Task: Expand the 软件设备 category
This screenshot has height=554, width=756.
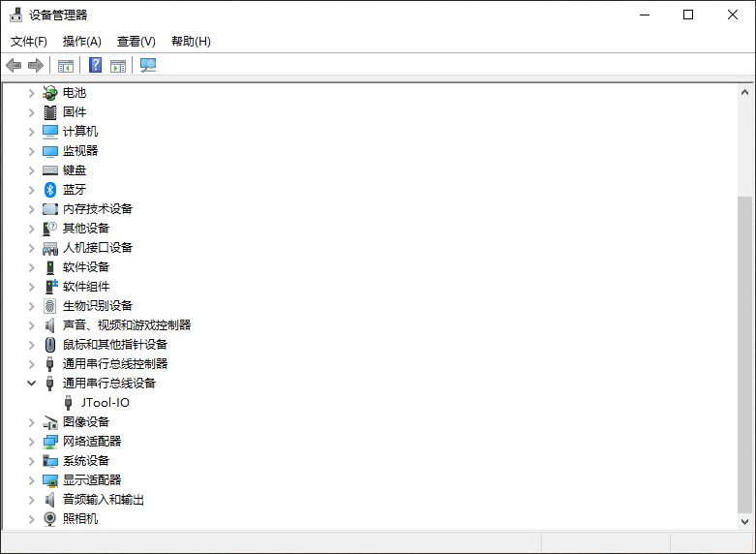Action: point(31,267)
